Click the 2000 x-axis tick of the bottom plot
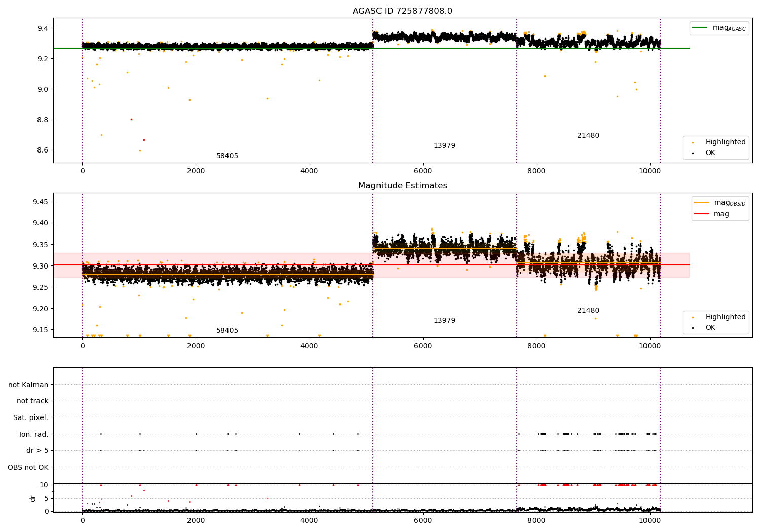Viewport: 760px width, 532px height. (196, 521)
